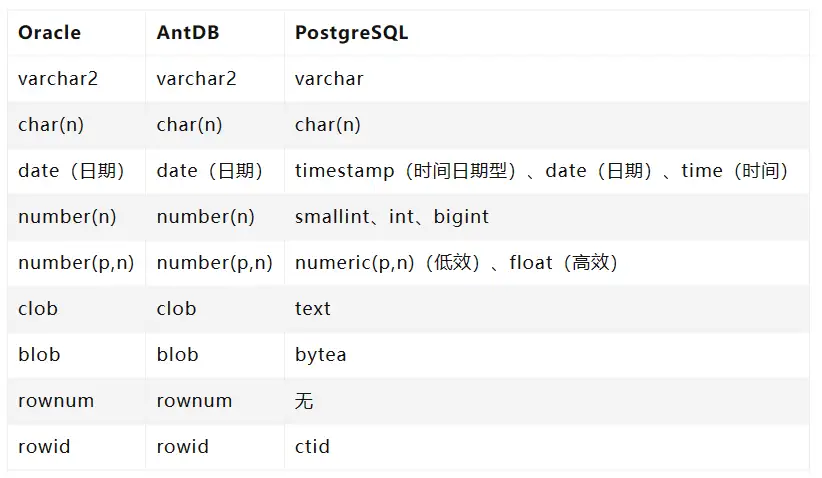The height and width of the screenshot is (478, 822).
Task: Click the AntDB number(n) cell
Action: 205,217
